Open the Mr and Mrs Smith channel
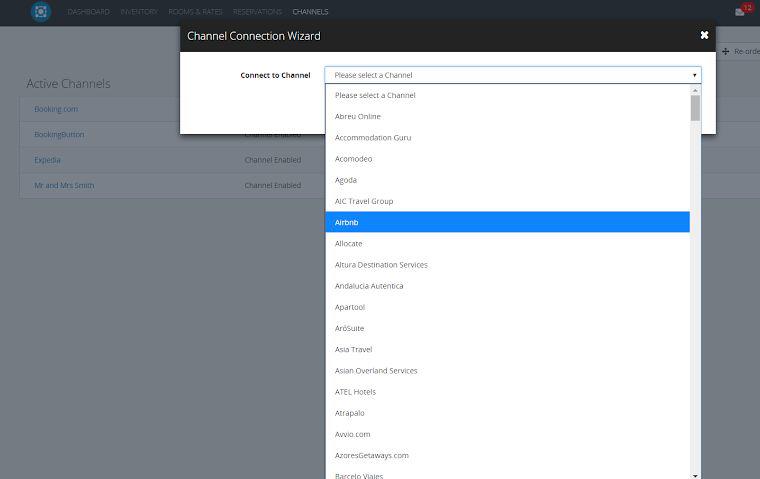Image resolution: width=760 pixels, height=479 pixels. [64, 185]
